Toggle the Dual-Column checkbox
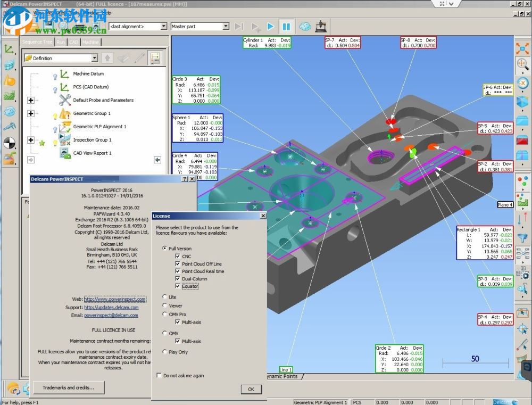 click(x=178, y=278)
